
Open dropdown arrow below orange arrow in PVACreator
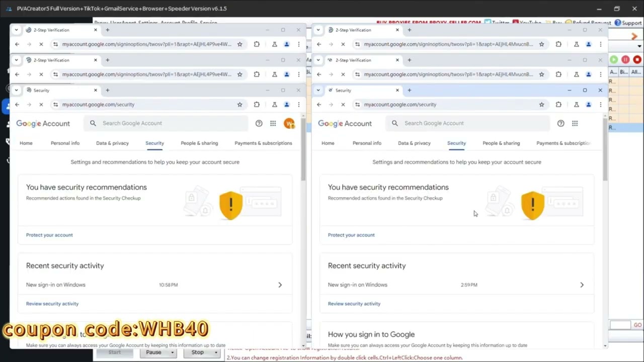click(639, 47)
